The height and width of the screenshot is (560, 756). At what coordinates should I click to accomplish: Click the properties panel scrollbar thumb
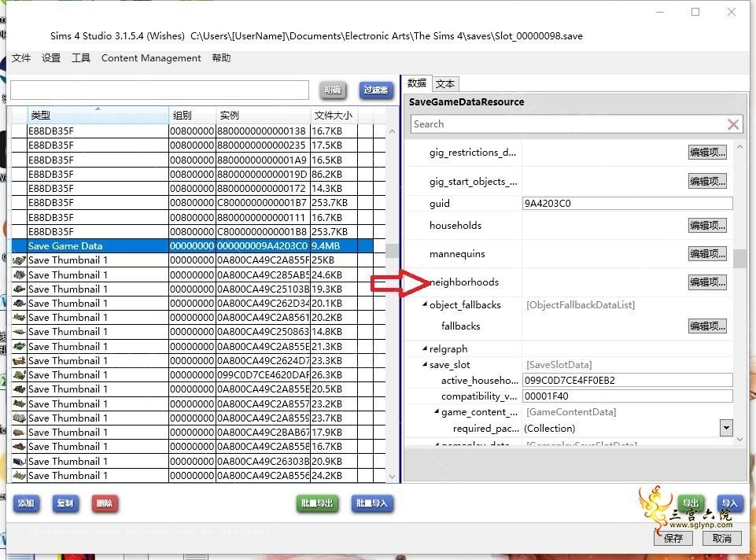coord(739,258)
